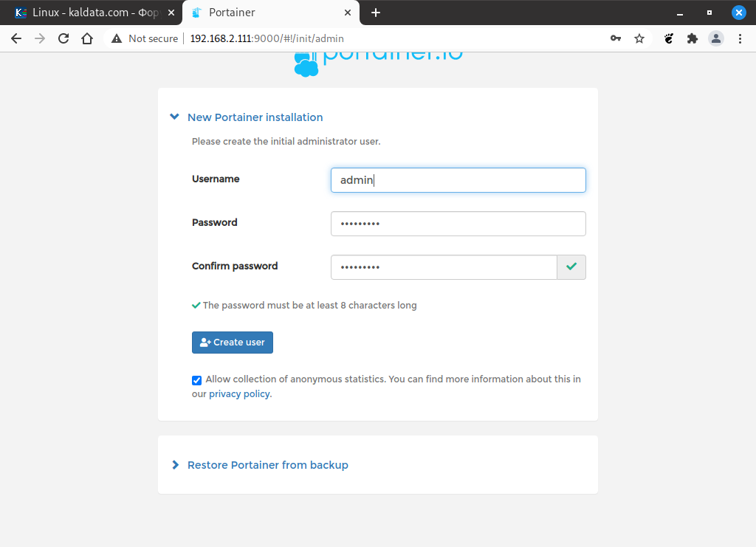Open the Extensions puzzle icon
The image size is (756, 547).
click(693, 38)
